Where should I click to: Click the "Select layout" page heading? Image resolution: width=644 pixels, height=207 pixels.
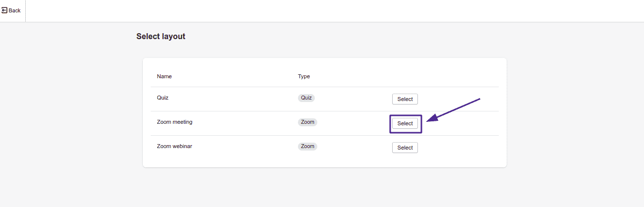pos(161,36)
